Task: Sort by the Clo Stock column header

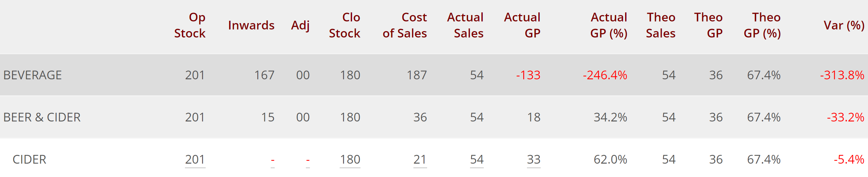Action: coord(344,25)
